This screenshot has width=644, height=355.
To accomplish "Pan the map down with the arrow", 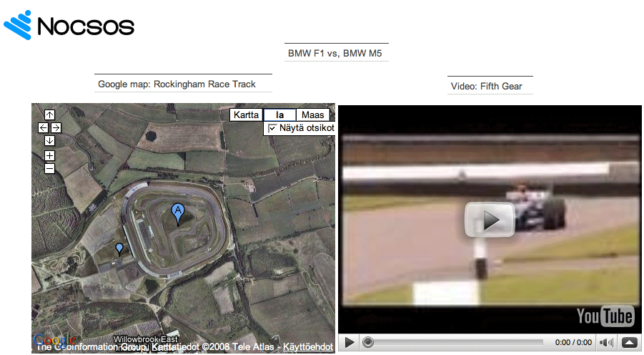I will coord(49,140).
